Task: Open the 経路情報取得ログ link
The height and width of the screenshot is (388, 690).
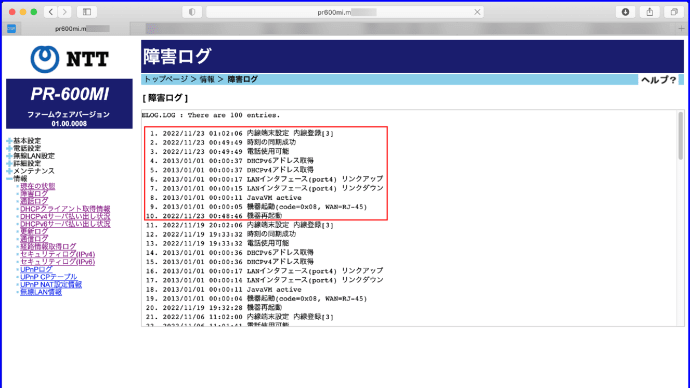Action: coord(48,246)
